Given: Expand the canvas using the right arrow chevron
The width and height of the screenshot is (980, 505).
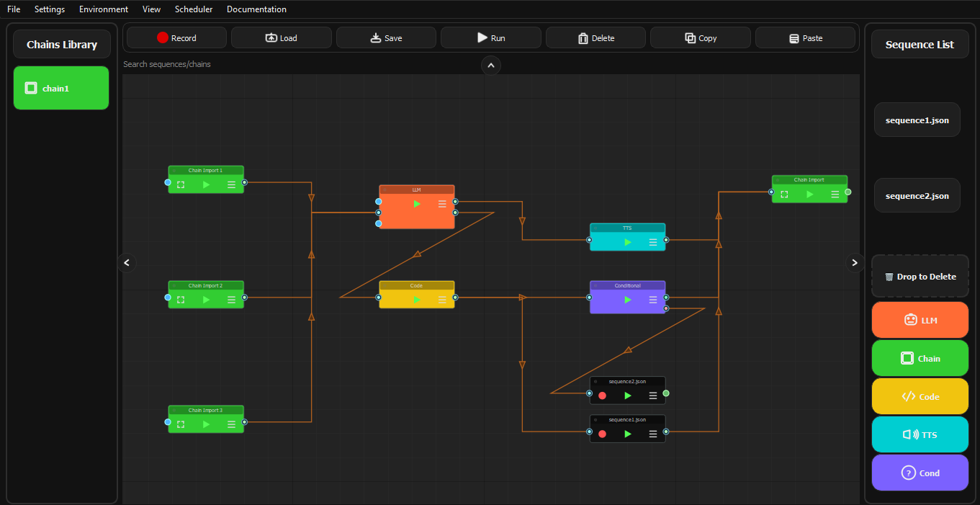Looking at the screenshot, I should pyautogui.click(x=854, y=263).
